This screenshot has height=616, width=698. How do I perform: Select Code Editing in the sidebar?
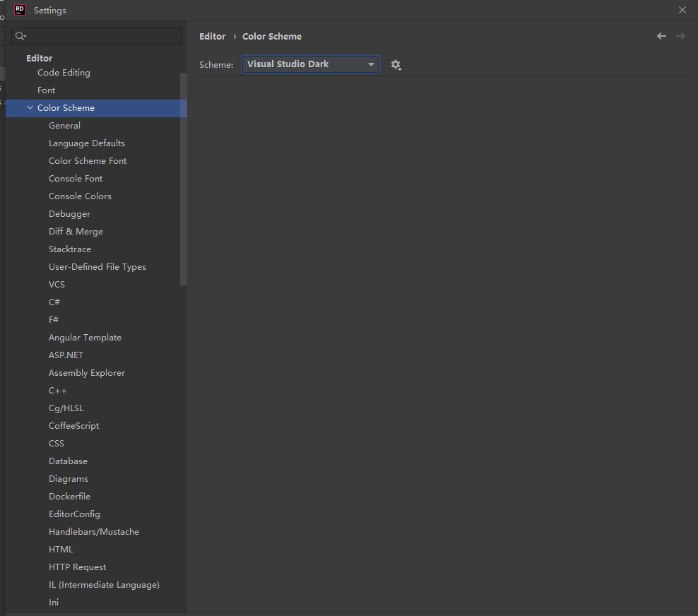pos(64,72)
